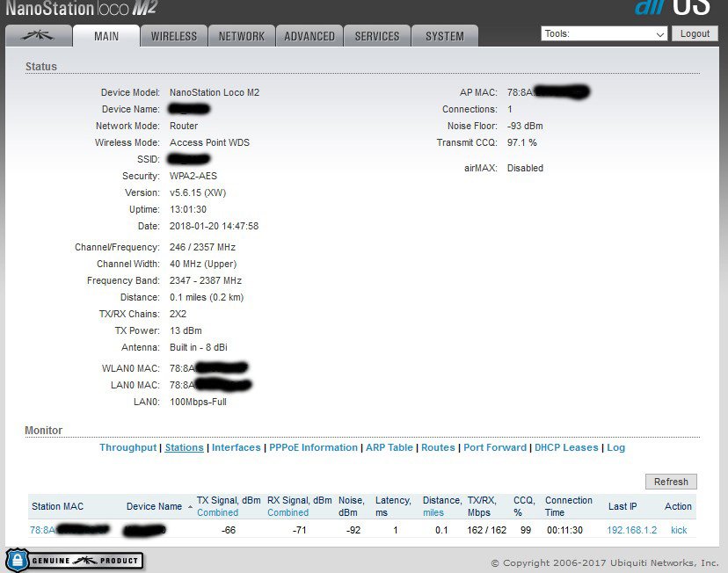Screen dimensions: 728x573
Task: Select Transmit CCQ value 97.1 %
Action: (522, 142)
